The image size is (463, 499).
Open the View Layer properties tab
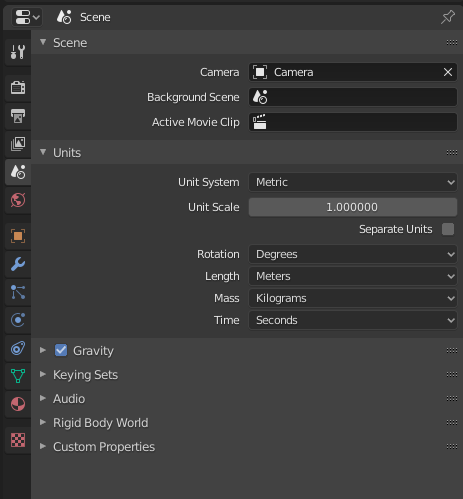(x=18, y=144)
